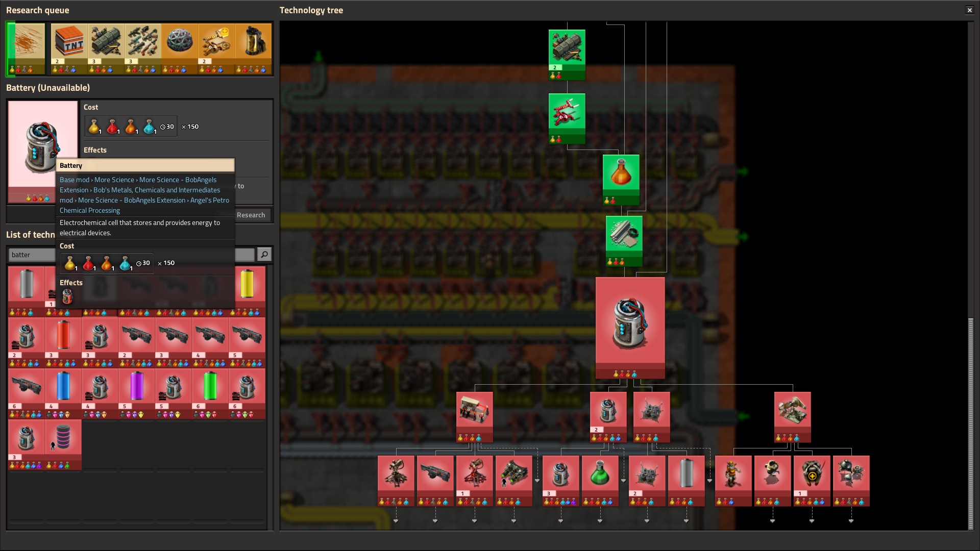Screen dimensions: 980x551
Task: Select the pink striped cylinder technology in list
Action: pyautogui.click(x=63, y=444)
